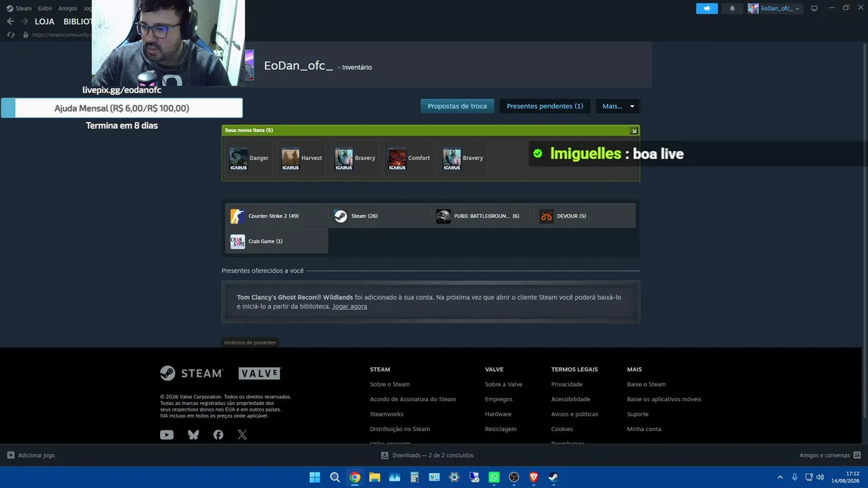Viewport: 868px width, 488px height.
Task: Select the Comfort ICARUS item
Action: [x=409, y=159]
